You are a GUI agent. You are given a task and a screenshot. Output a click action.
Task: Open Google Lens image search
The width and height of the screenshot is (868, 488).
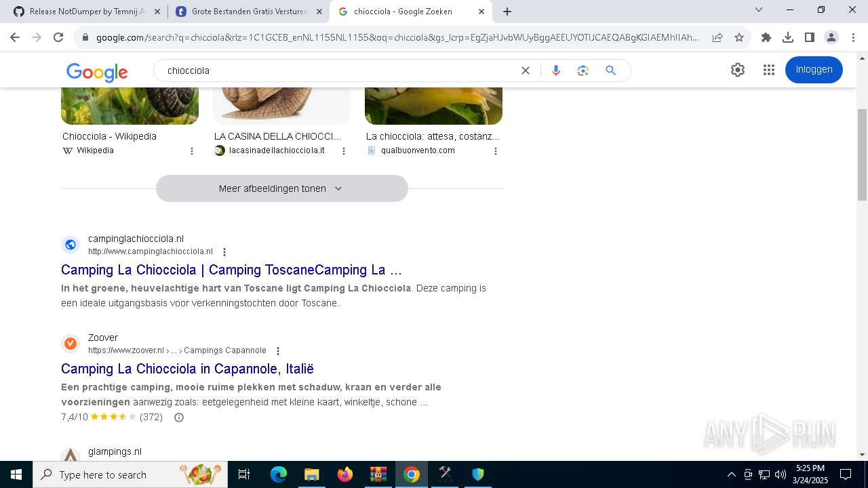point(583,70)
